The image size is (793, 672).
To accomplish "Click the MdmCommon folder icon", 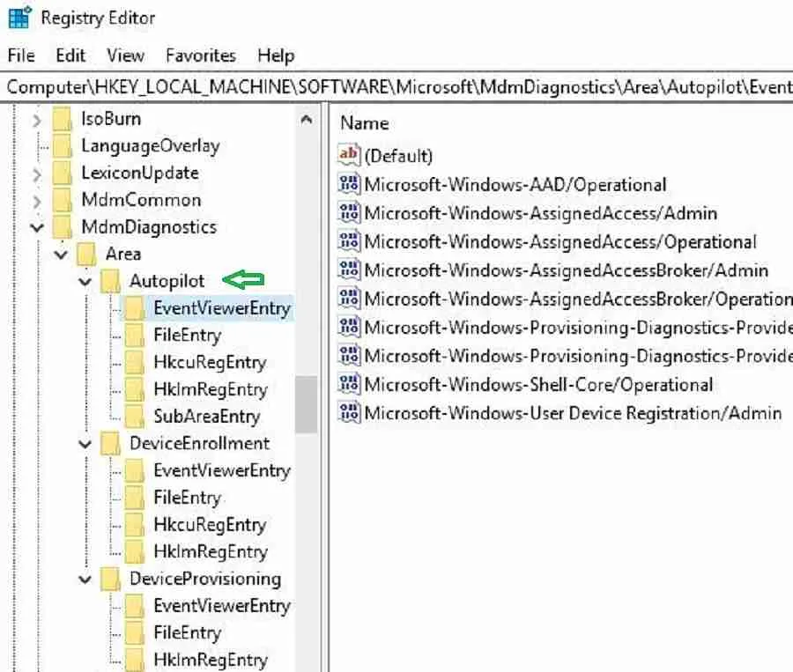I will (x=62, y=200).
